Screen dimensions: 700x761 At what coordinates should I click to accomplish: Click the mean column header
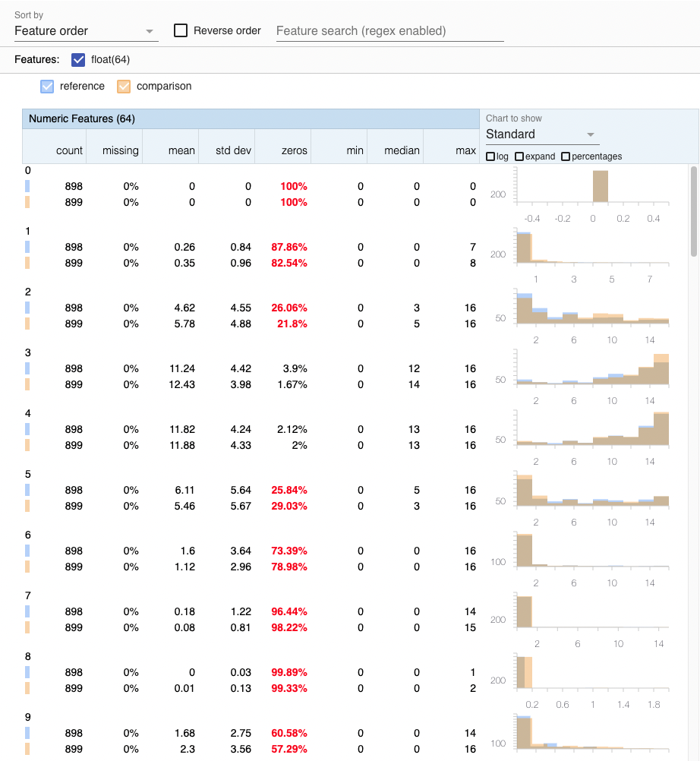pos(181,150)
